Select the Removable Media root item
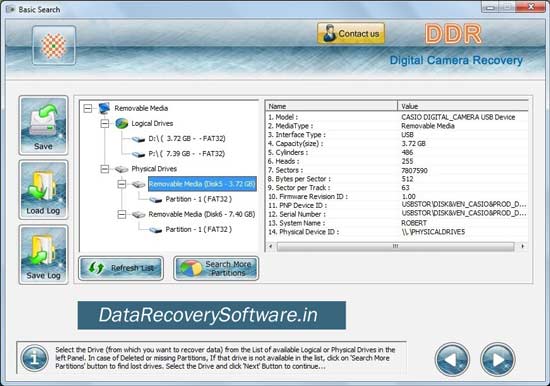The height and width of the screenshot is (386, 550). (141, 108)
